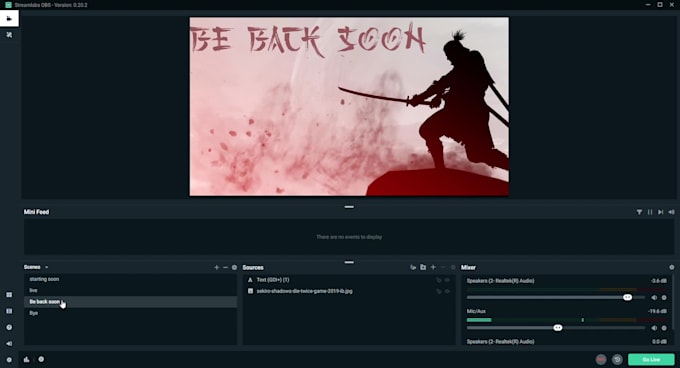This screenshot has height=368, width=680.
Task: Expand the Scenes collection dropdown arrow
Action: [46, 267]
